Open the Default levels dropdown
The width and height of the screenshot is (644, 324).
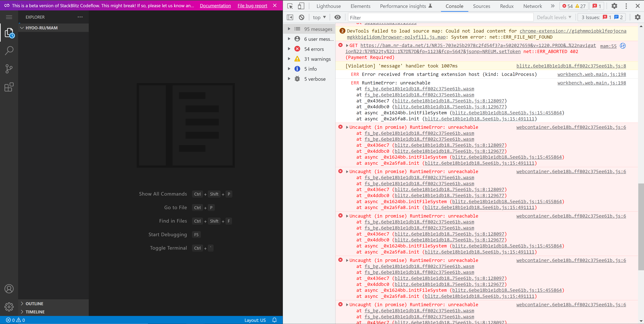click(554, 17)
